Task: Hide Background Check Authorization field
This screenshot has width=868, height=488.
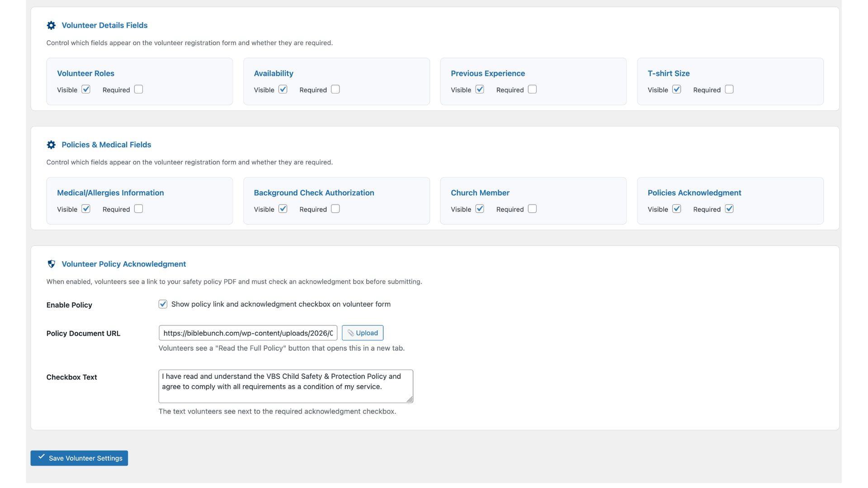Action: [x=283, y=209]
